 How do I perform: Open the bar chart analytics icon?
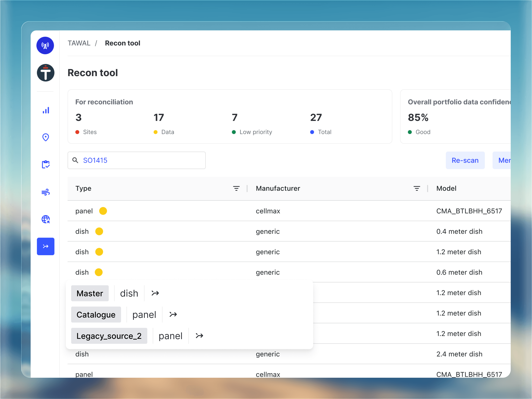click(x=46, y=110)
